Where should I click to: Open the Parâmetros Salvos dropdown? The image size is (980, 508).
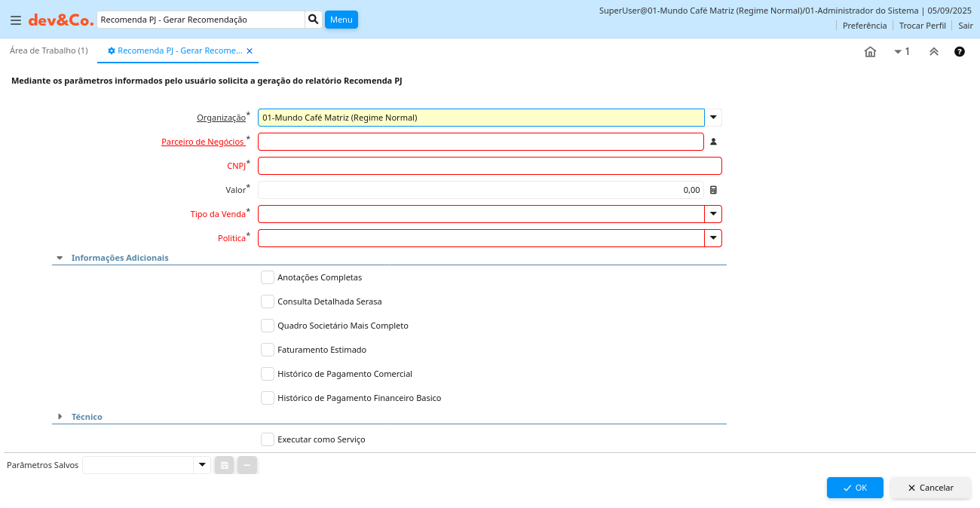201,465
